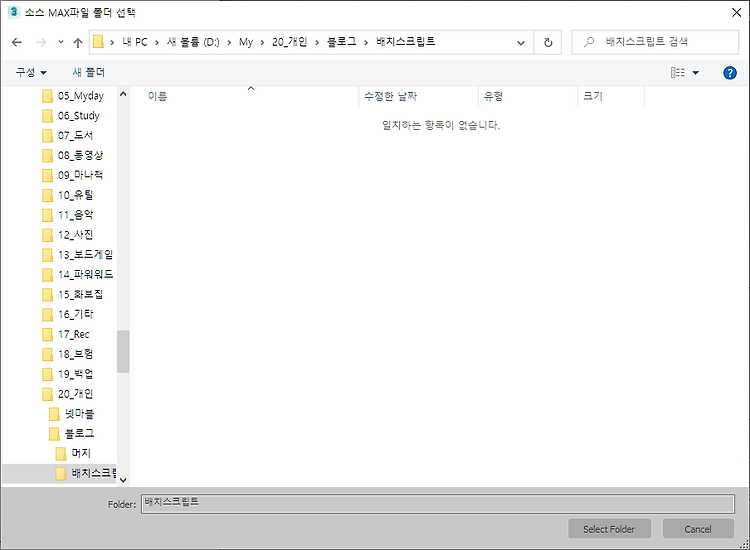This screenshot has height=550, width=750.
Task: Sort by 이름 column header
Action: click(x=157, y=96)
